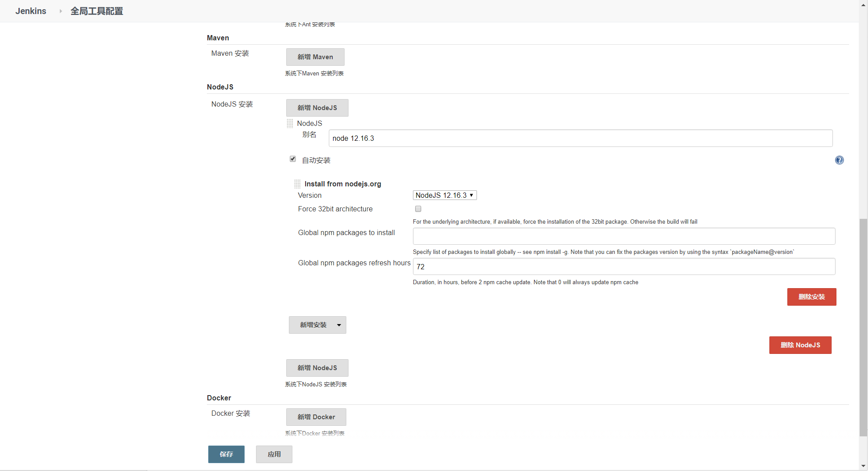This screenshot has width=868, height=471.
Task: Click the NodeJS installation drag handle
Action: click(x=290, y=124)
